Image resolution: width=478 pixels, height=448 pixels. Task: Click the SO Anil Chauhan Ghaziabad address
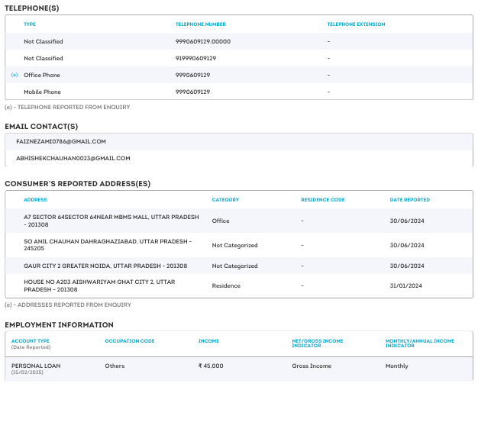click(x=108, y=244)
